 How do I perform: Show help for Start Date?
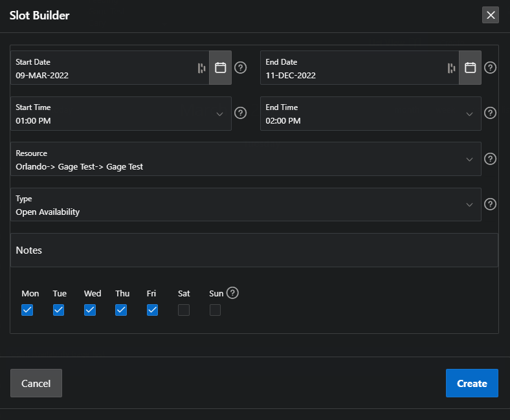click(240, 68)
